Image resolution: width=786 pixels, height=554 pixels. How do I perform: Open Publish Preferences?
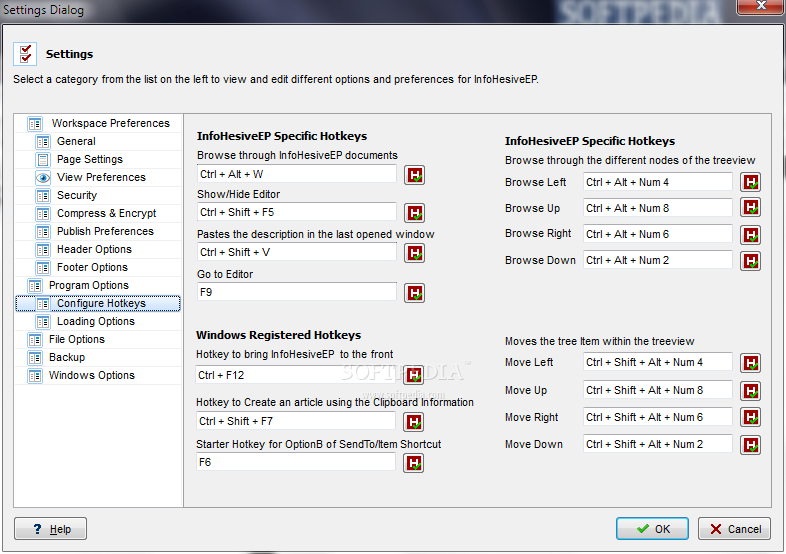(105, 232)
